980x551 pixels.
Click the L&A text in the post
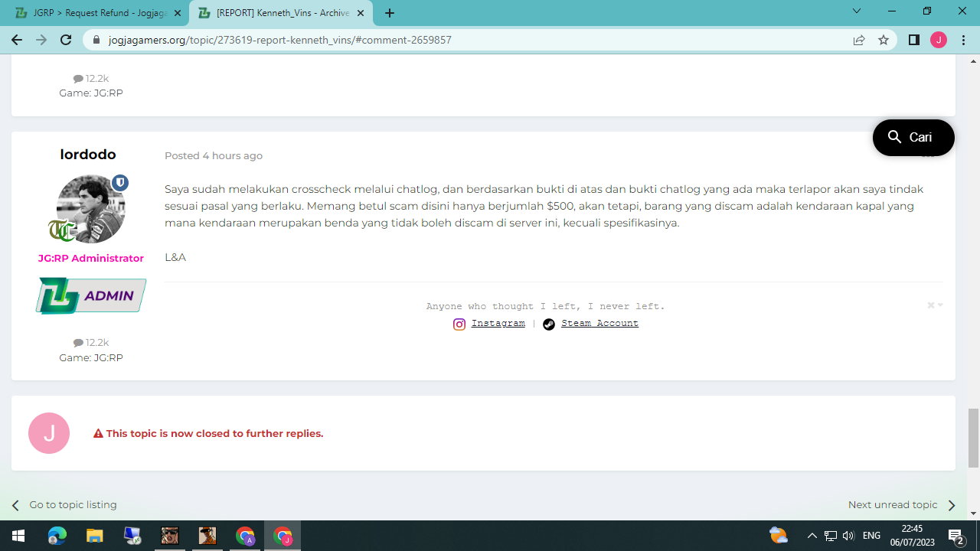tap(175, 257)
